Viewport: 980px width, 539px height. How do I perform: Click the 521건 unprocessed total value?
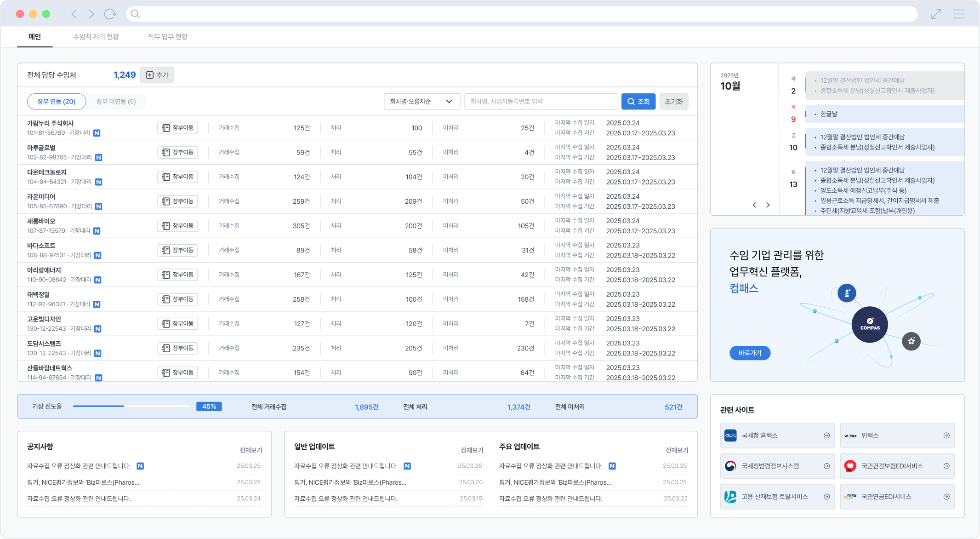673,407
